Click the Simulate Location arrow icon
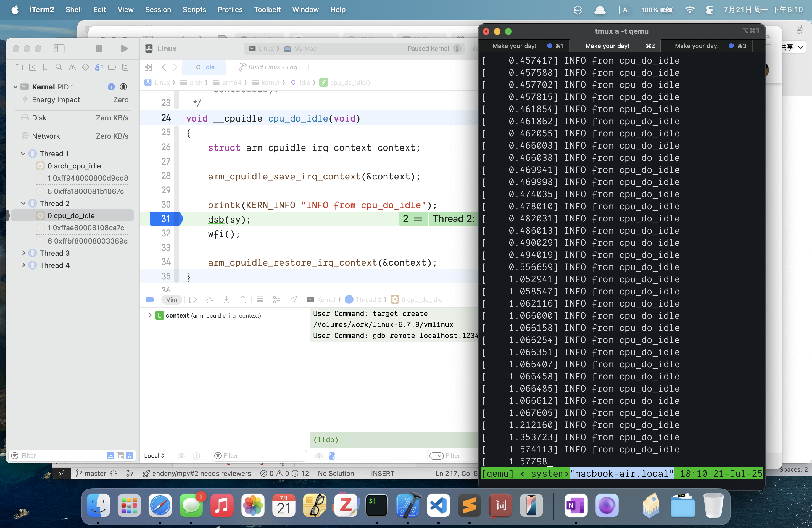Screen dimensions: 812x528 click(x=293, y=299)
